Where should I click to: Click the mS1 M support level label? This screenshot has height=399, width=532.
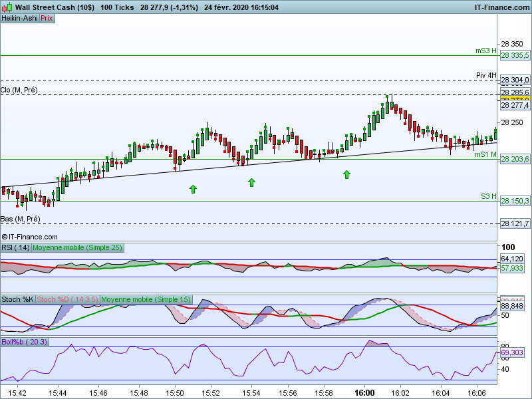tap(485, 155)
